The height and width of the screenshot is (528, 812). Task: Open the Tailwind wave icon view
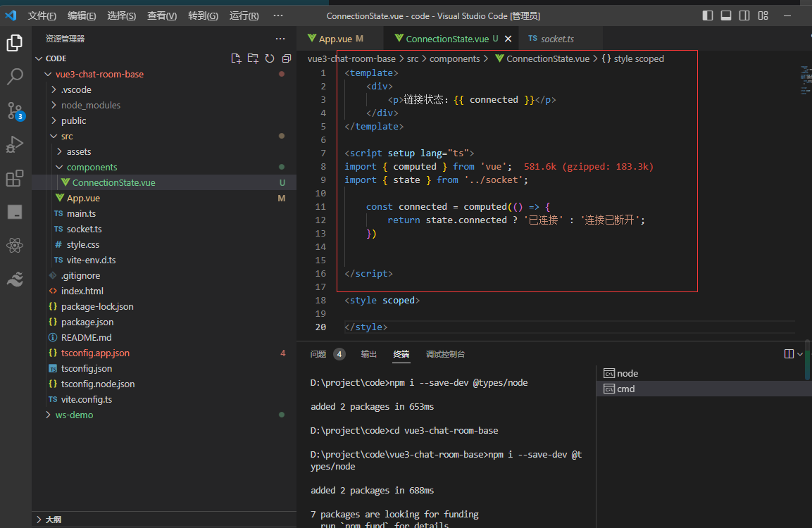[15, 279]
